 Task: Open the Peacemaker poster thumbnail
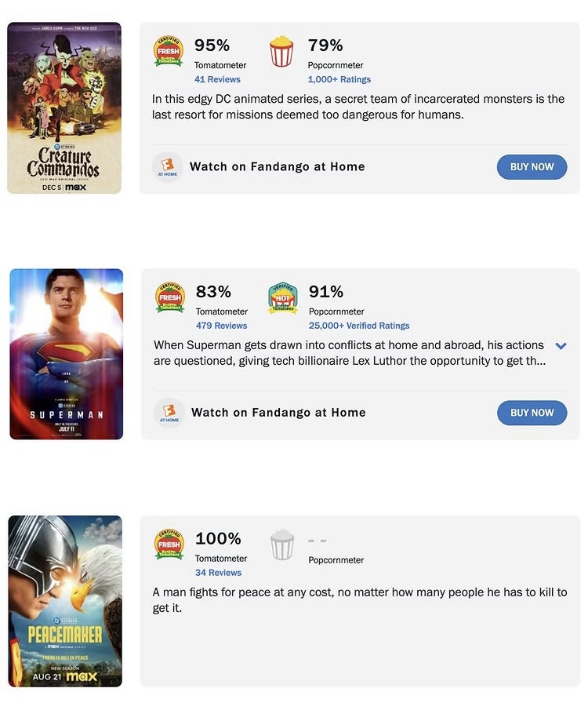tap(65, 601)
